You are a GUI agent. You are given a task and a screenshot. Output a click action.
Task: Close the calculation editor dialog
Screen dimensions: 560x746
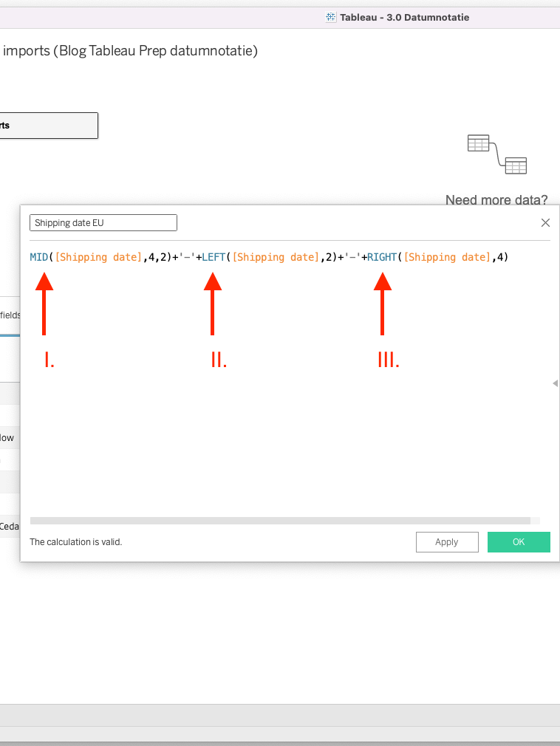[545, 222]
